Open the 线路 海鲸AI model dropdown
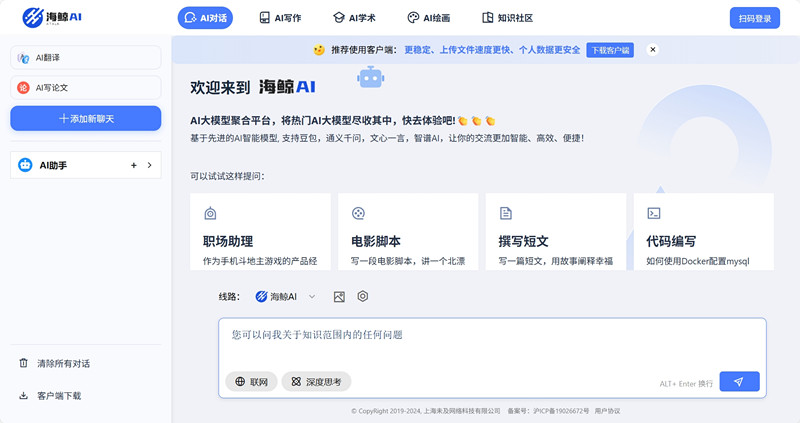 click(x=286, y=296)
